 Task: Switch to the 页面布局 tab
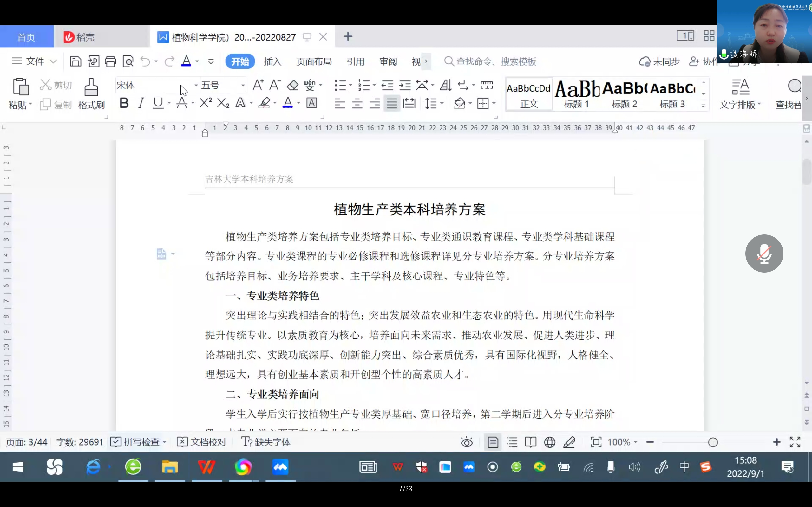(314, 62)
